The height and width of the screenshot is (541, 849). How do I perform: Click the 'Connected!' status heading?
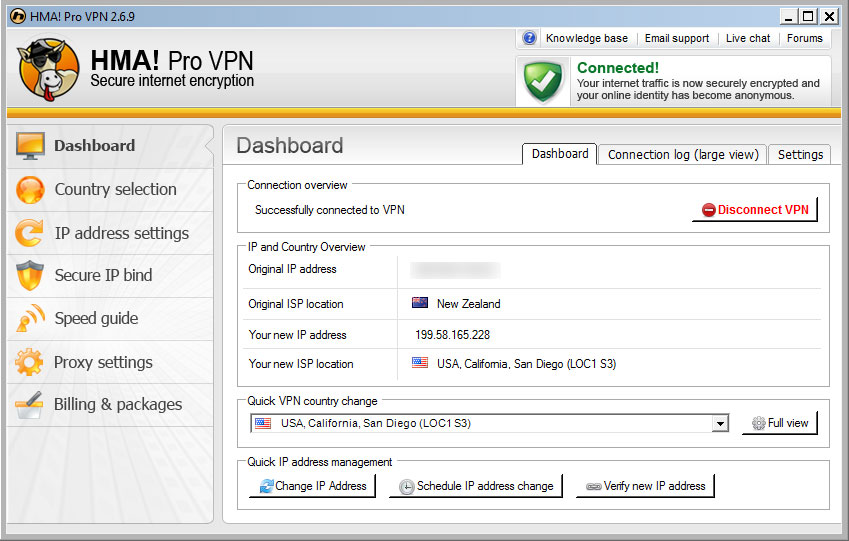618,68
